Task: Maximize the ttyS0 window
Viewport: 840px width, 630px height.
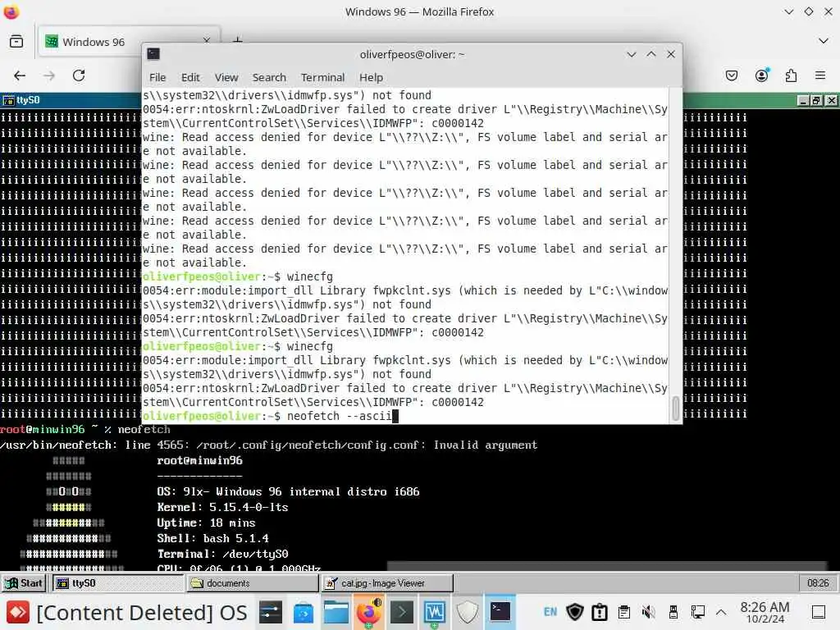Action: (x=817, y=100)
